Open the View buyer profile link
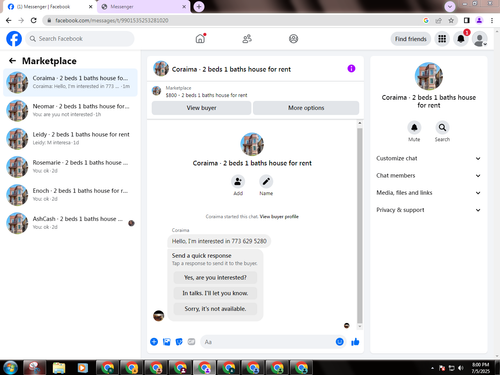Image resolution: width=500 pixels, height=375 pixels. pos(279,217)
